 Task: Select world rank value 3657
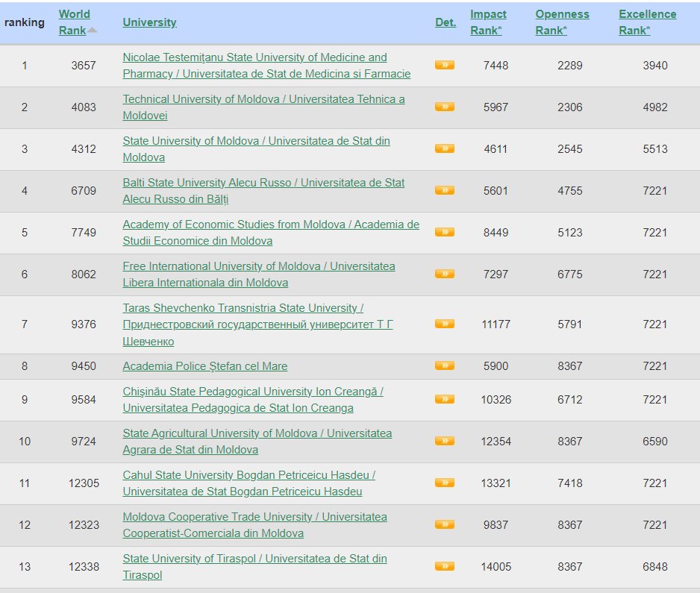click(84, 66)
